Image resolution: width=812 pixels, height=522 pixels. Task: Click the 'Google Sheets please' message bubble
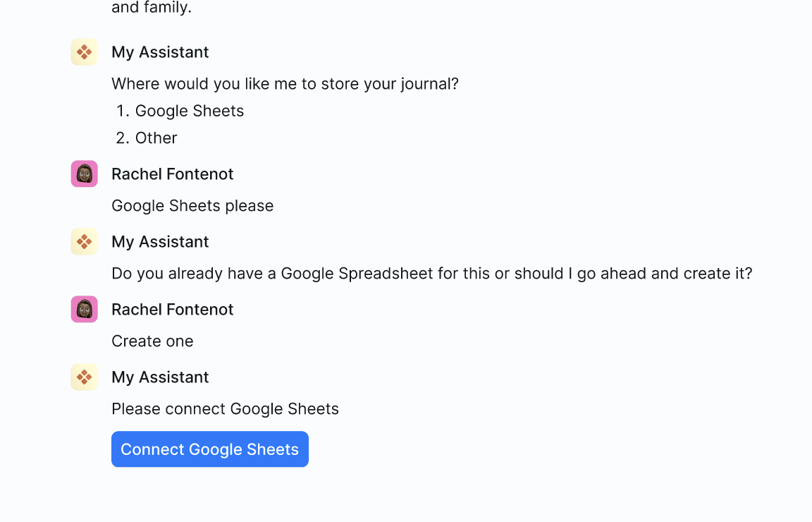point(192,205)
